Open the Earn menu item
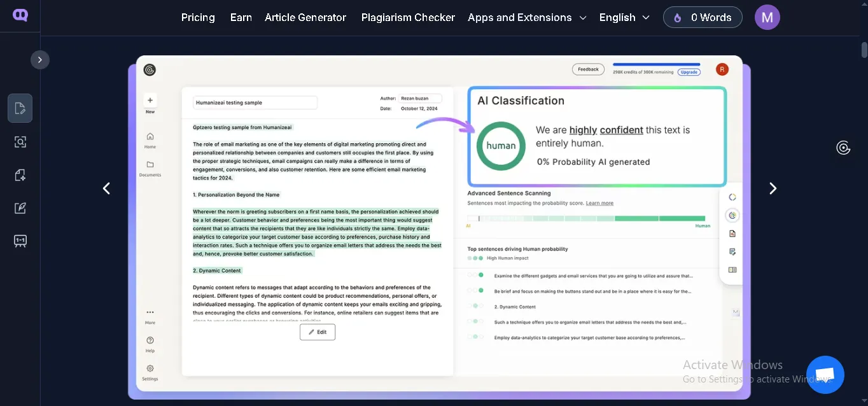 (x=241, y=17)
